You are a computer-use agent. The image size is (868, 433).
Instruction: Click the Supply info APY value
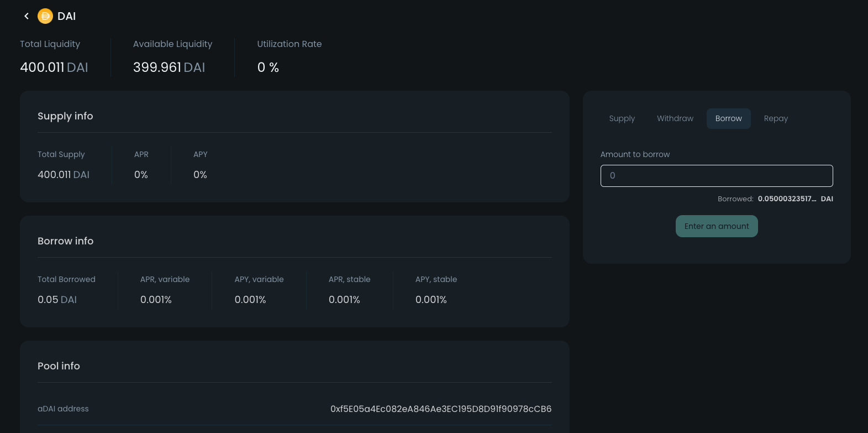tap(200, 175)
